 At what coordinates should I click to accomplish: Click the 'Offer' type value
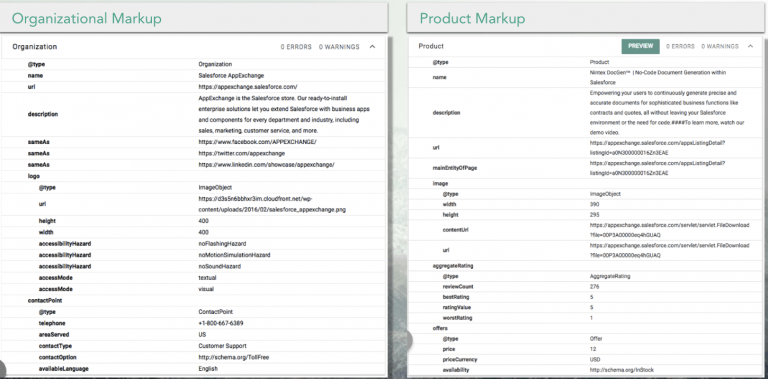[596, 338]
